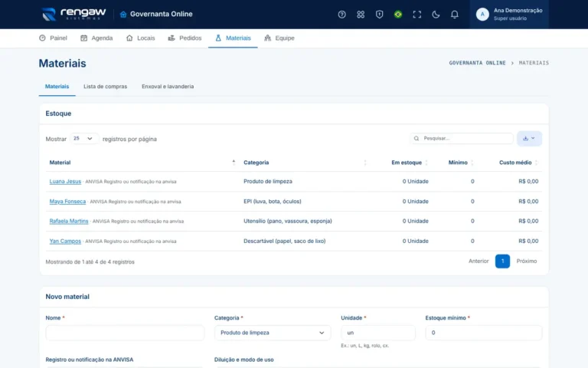588x368 pixels.
Task: Click the Rengaw Sistemas logo
Action: tap(73, 15)
